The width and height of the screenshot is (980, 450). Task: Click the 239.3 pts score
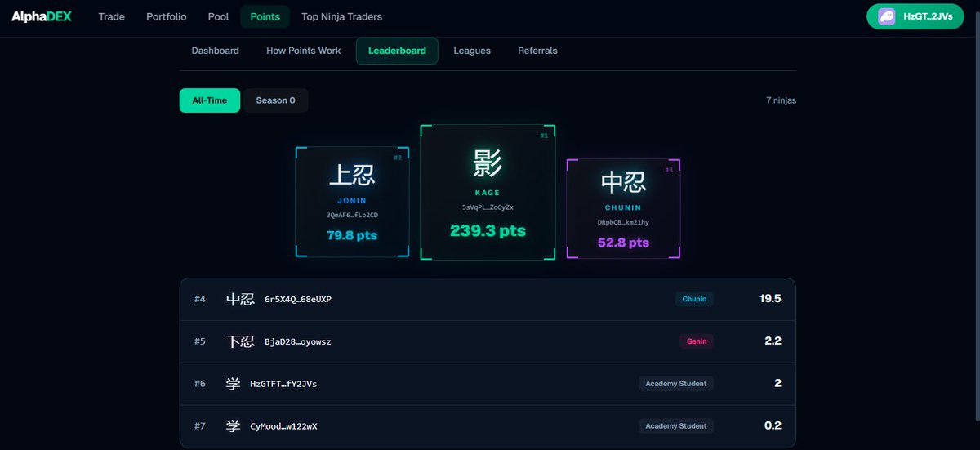[x=488, y=231]
